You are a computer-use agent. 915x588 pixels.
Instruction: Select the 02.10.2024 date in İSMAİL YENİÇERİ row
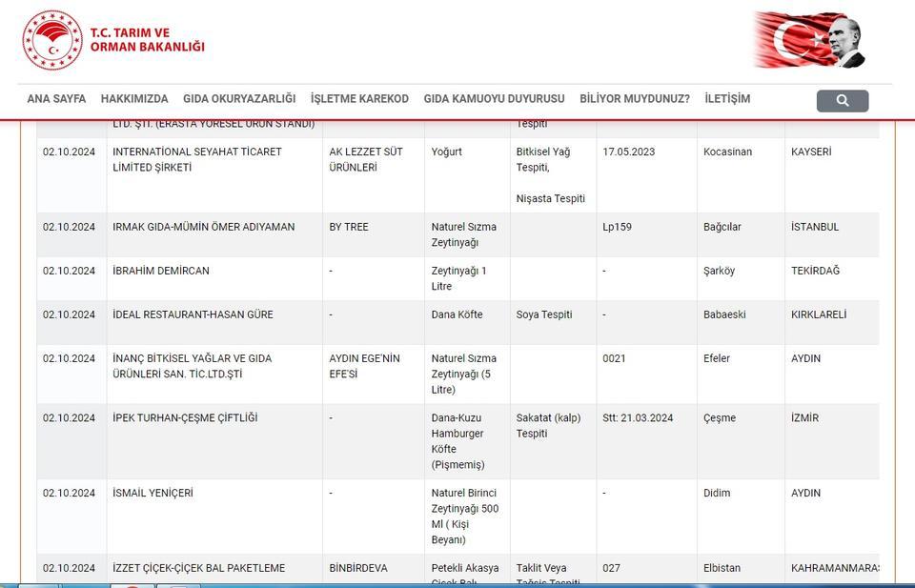coord(69,493)
